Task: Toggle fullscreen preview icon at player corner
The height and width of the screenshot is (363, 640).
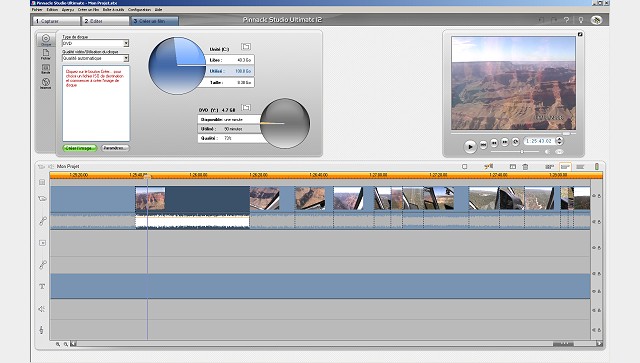Action: (580, 34)
